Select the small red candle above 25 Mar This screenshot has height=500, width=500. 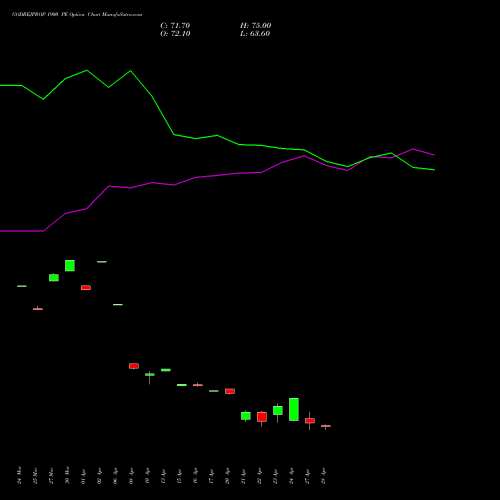click(x=38, y=309)
